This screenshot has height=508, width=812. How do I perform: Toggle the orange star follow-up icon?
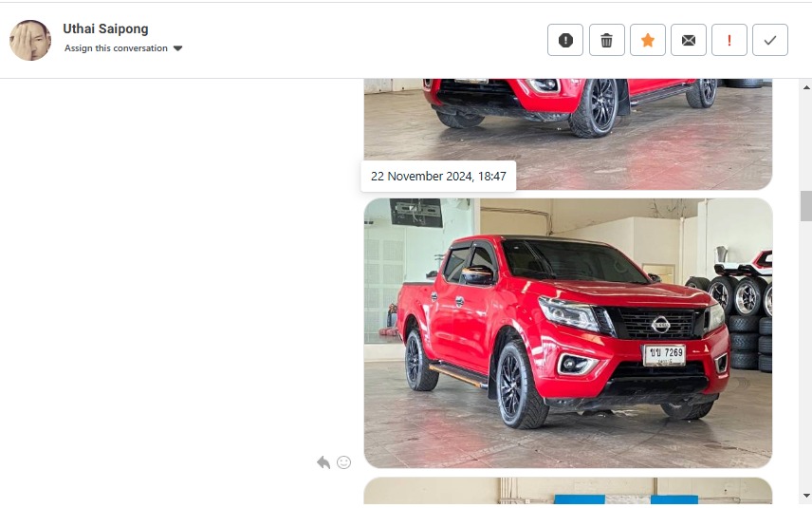[x=647, y=40]
